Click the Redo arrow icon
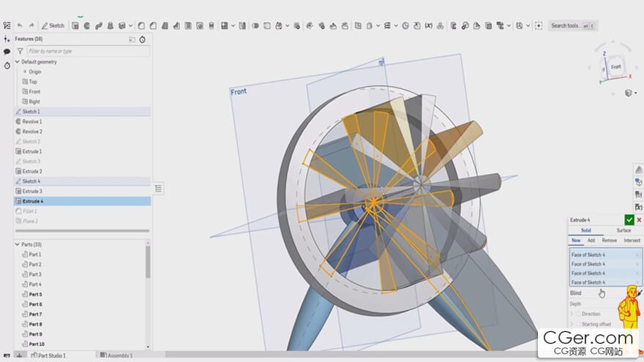This screenshot has height=362, width=644. point(31,26)
